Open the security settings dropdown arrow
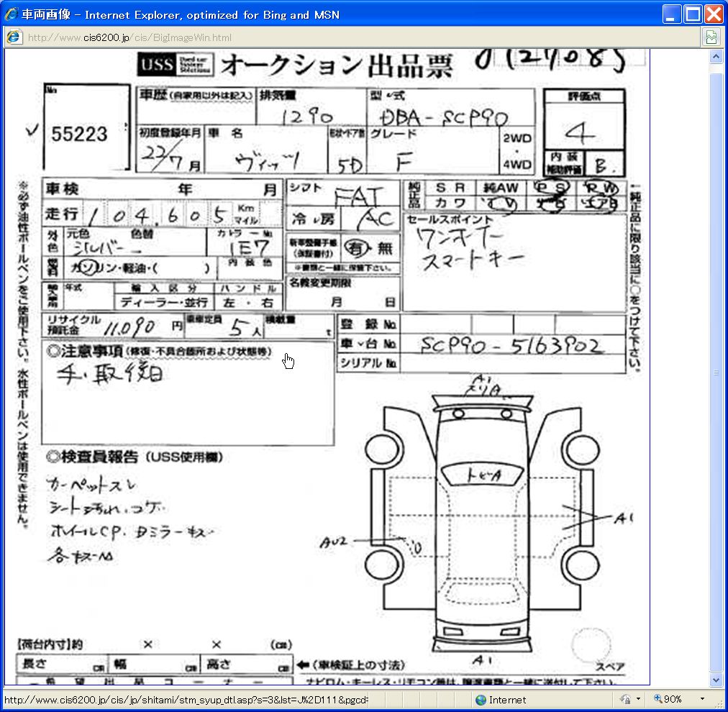This screenshot has height=712, width=728. 638,699
